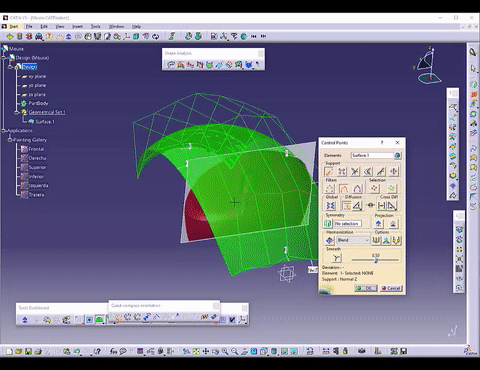This screenshot has width=480, height=370.
Task: Collapse the Geometrical Set.1 tree node
Action: 17,113
